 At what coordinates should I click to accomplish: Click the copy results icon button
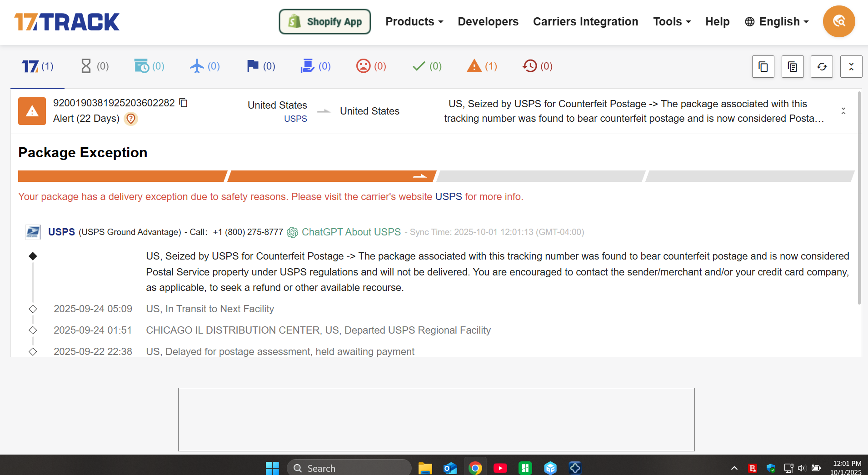763,67
